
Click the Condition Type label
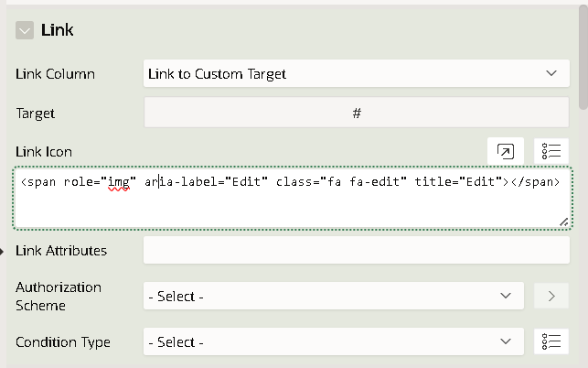63,342
